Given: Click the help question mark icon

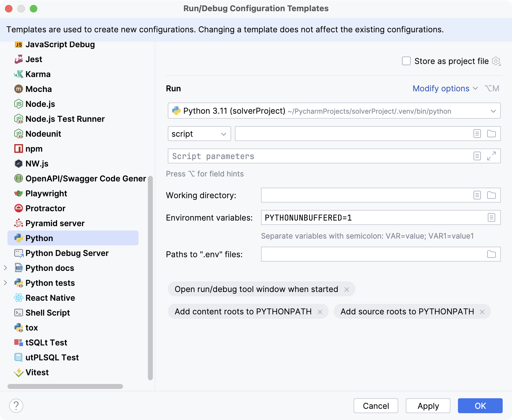Looking at the screenshot, I should coord(16,405).
